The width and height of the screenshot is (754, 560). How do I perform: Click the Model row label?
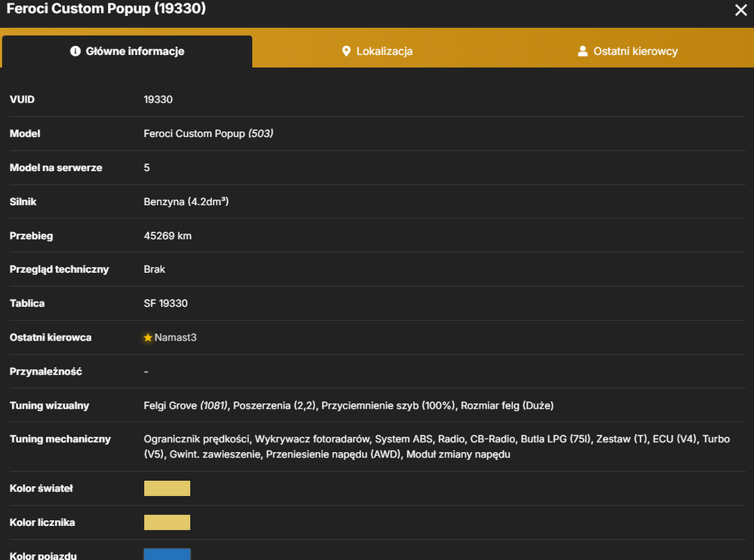[x=25, y=133]
